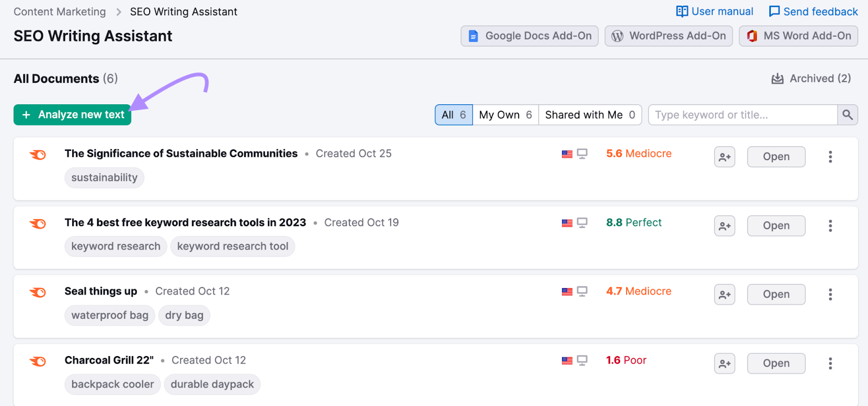The width and height of the screenshot is (868, 406).
Task: Click add-user icon for keyword research tools document
Action: [x=724, y=226]
